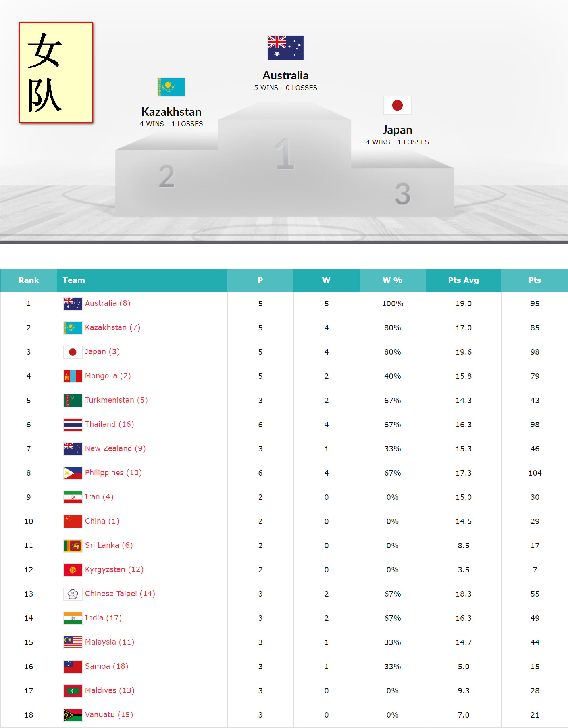
Task: Open the Kazakhstan (7) team link
Action: tap(112, 327)
